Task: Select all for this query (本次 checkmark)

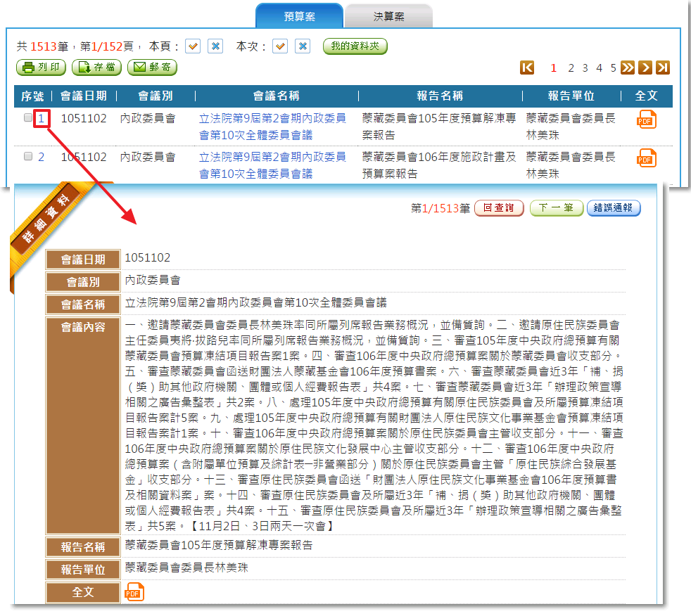Action: pos(280,46)
